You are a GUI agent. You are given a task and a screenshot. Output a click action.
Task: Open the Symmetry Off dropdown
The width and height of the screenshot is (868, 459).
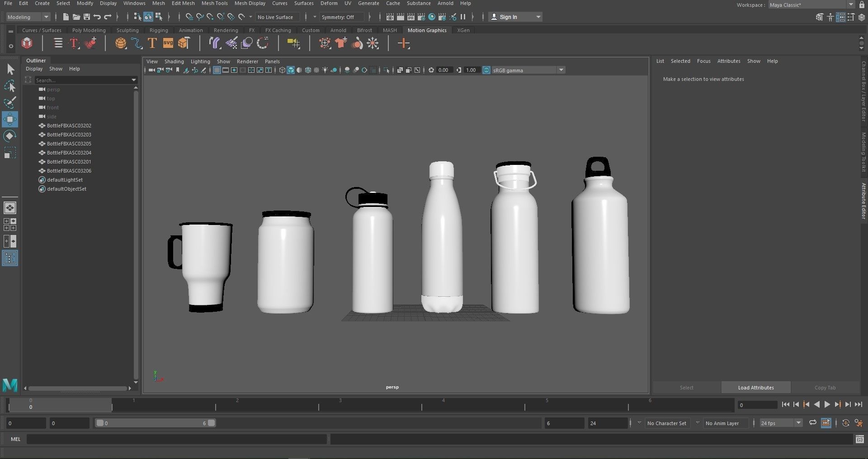342,17
